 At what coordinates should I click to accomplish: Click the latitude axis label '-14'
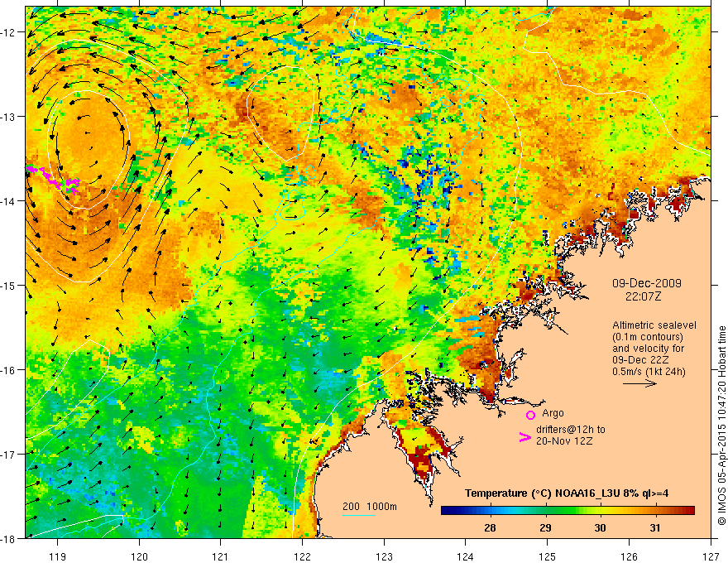[9, 200]
